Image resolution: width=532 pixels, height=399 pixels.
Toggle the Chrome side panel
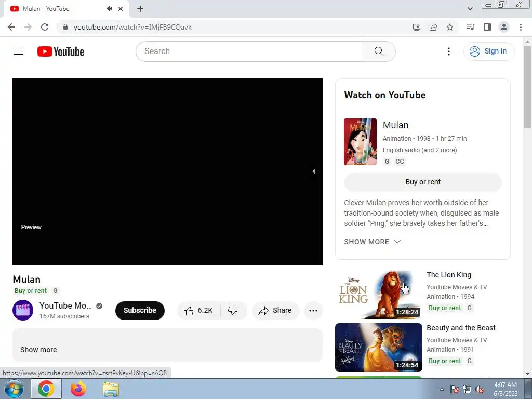(x=487, y=27)
